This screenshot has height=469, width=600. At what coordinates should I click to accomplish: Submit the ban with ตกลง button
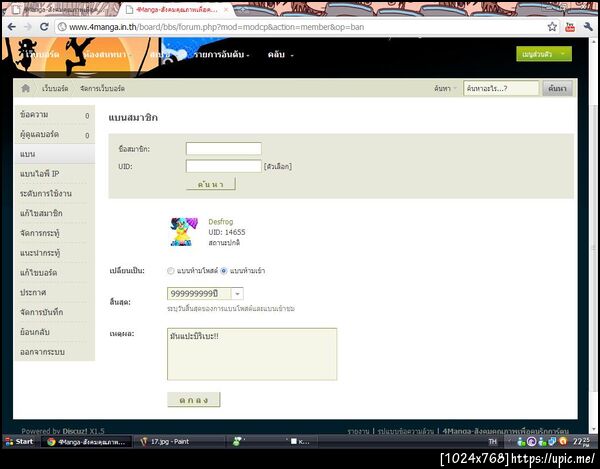pos(194,400)
